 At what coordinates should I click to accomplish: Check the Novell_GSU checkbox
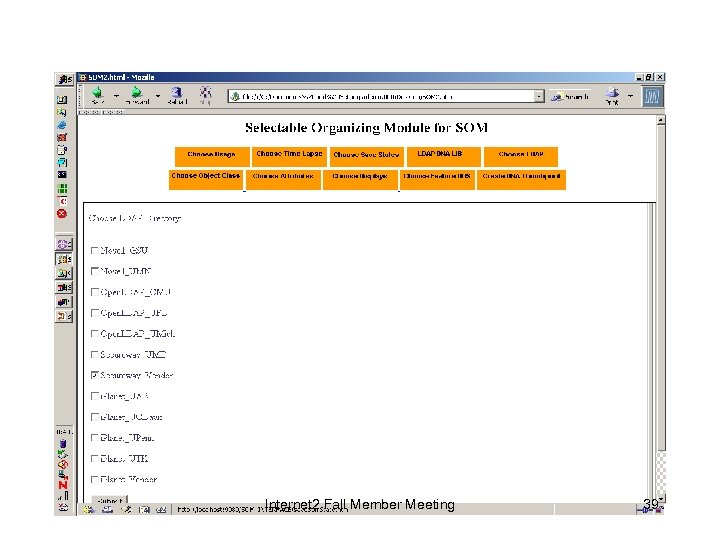95,250
